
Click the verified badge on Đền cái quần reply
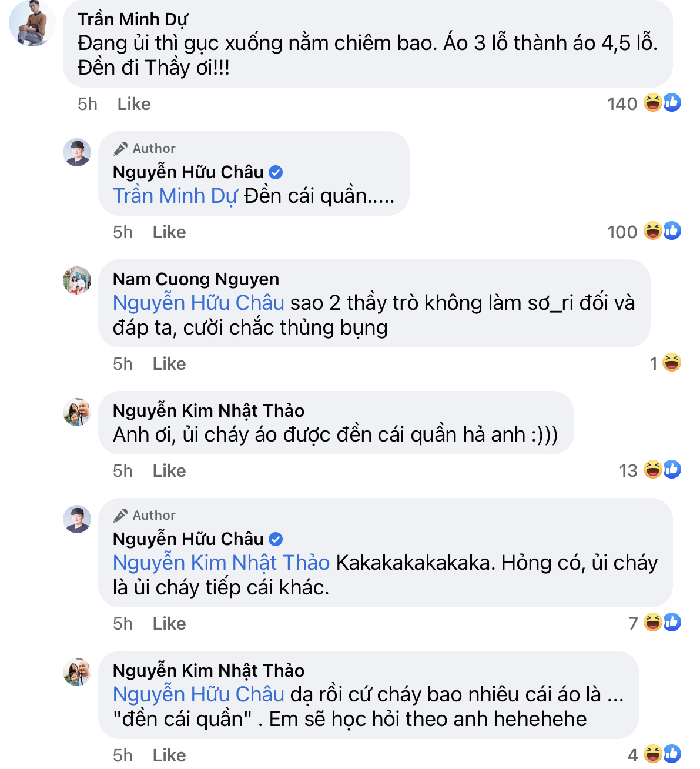click(276, 172)
